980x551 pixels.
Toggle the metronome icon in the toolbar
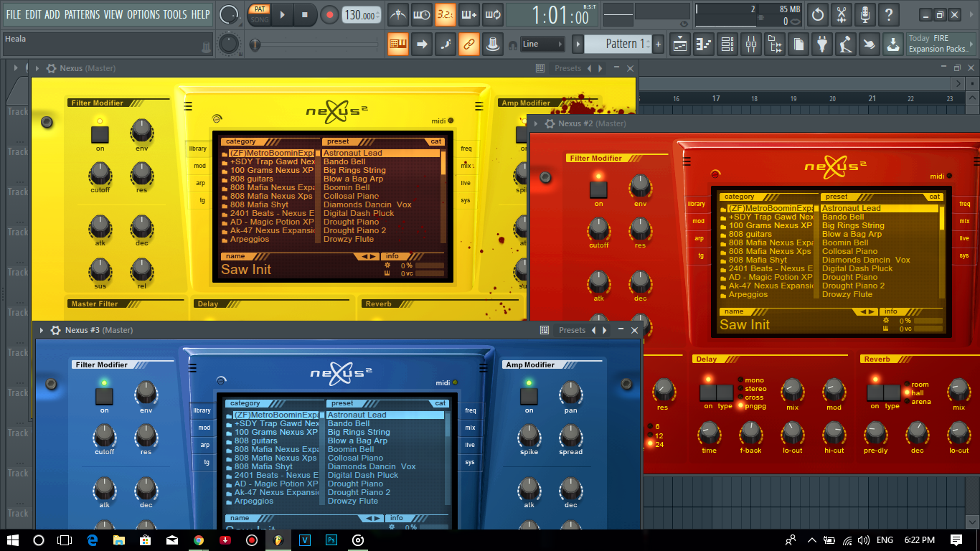397,14
